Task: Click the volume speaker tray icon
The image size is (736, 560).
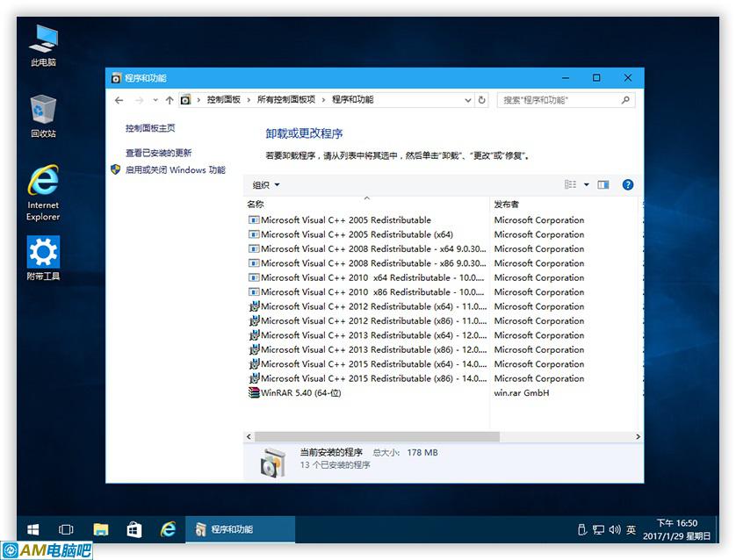Action: (615, 530)
